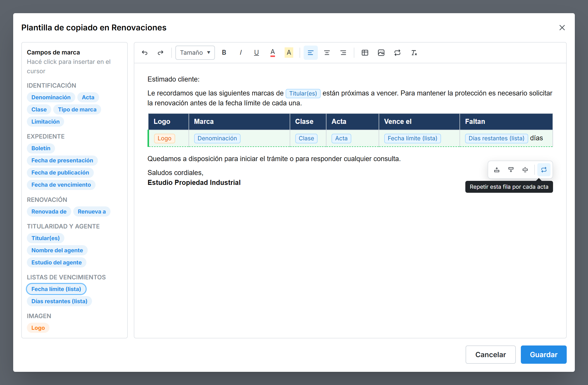
Task: Toggle bold formatting
Action: tap(224, 53)
